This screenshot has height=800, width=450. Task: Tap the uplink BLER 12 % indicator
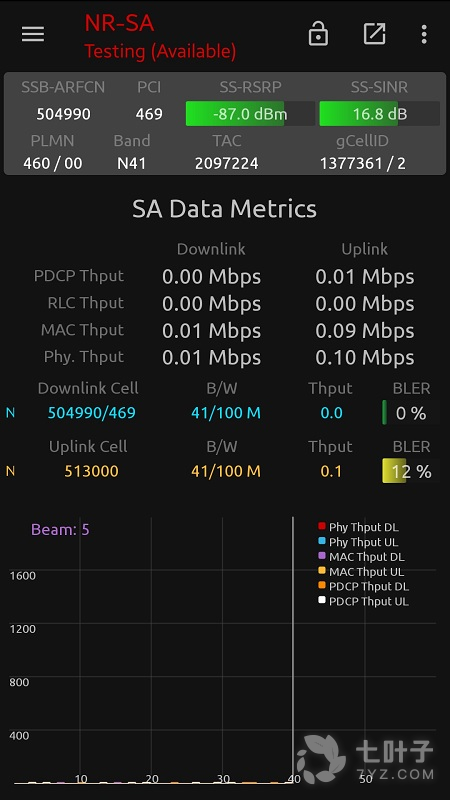tap(411, 471)
